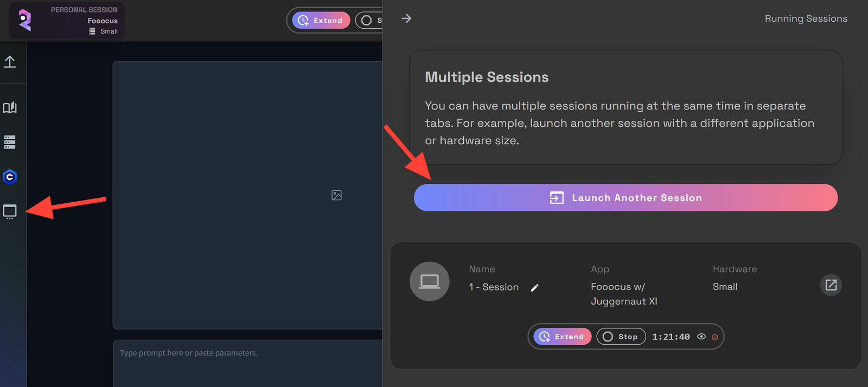Click the RunDiffusion logo
This screenshot has height=387, width=868.
pyautogui.click(x=24, y=20)
